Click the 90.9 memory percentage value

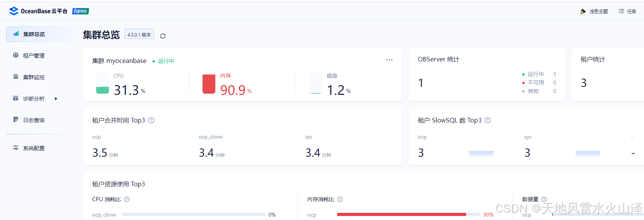point(233,90)
